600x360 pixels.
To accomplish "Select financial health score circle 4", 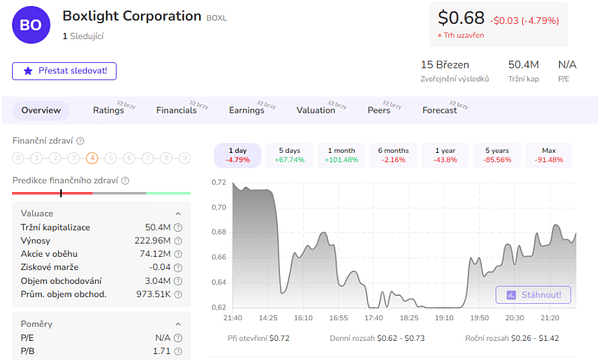I will [92, 158].
